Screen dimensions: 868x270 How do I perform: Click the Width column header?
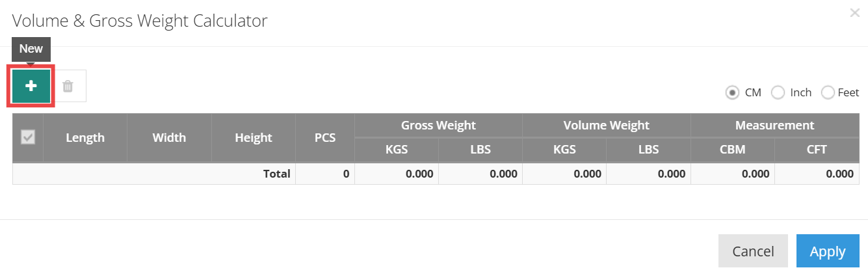point(169,137)
